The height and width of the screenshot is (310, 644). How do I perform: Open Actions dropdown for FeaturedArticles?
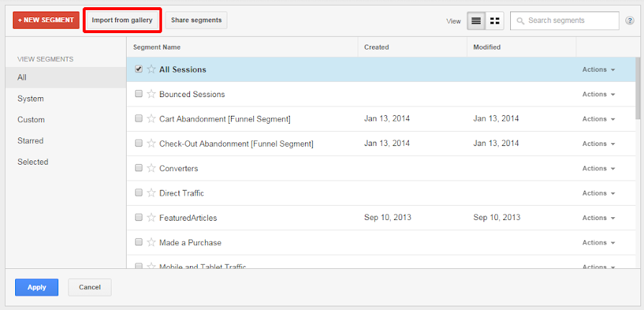pyautogui.click(x=599, y=218)
